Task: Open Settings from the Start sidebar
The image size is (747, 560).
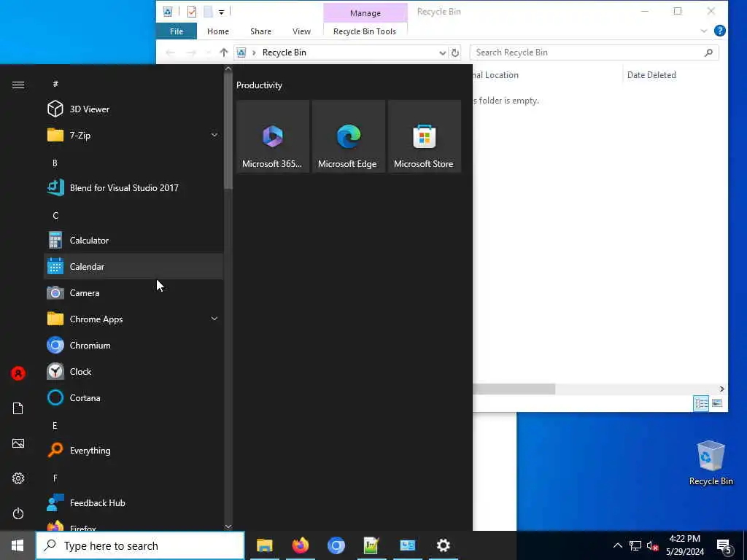Action: click(x=18, y=478)
